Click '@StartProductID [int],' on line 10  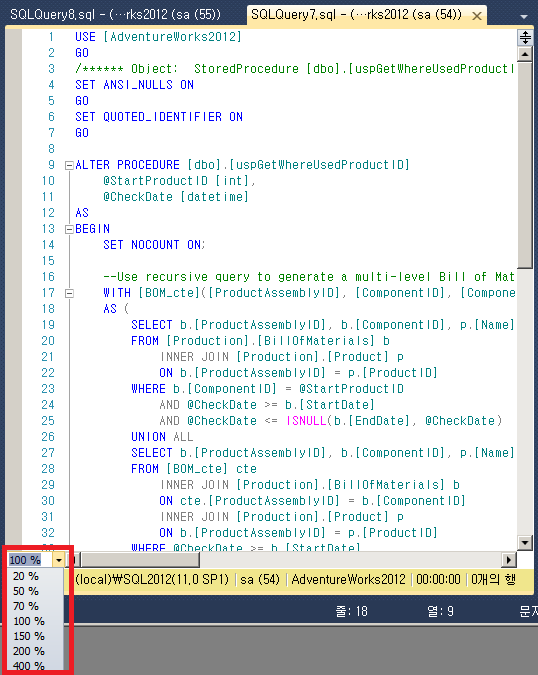coord(179,181)
